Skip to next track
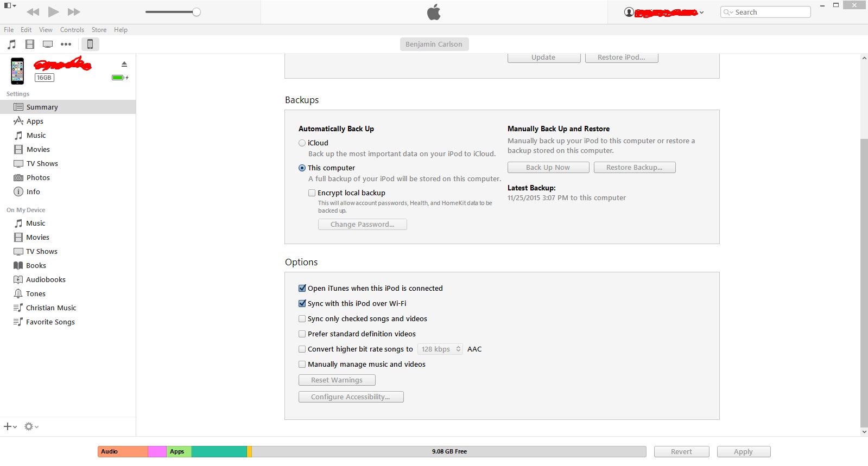The width and height of the screenshot is (868, 466). pos(74,12)
